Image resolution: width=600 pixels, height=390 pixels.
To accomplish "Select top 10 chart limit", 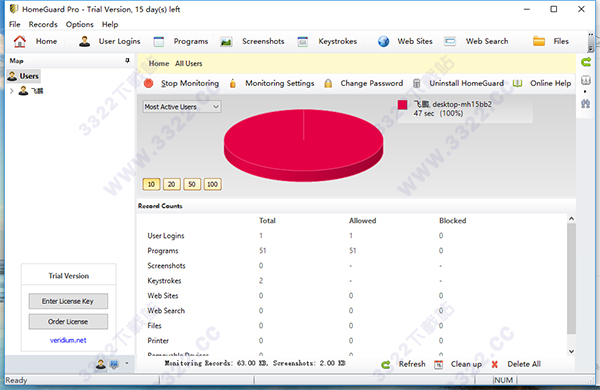I will click(x=151, y=184).
